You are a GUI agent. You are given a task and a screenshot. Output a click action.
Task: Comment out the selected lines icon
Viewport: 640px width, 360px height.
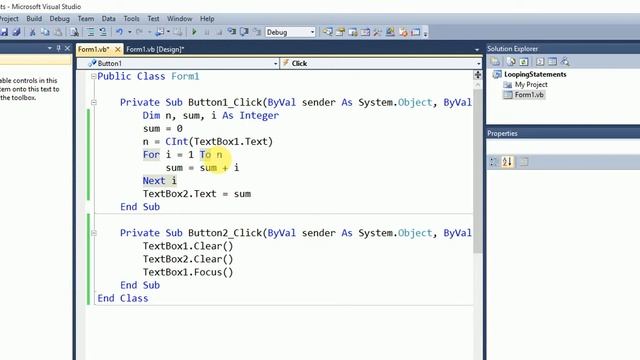(x=91, y=32)
